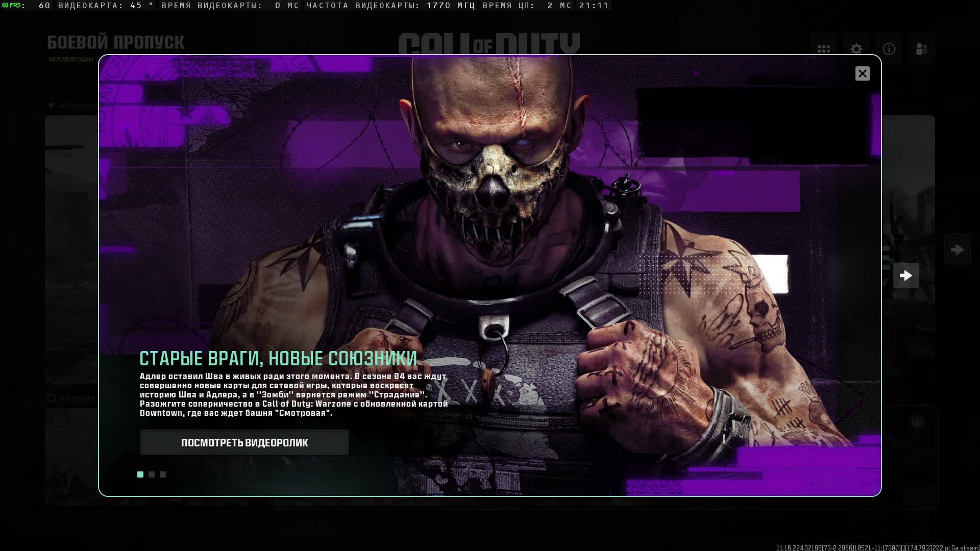The width and height of the screenshot is (980, 551).
Task: Open settings via the gear icon
Action: (x=856, y=49)
